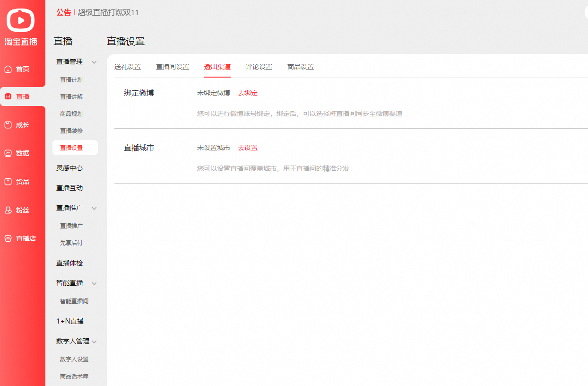
Task: Open 先享后付 in the side menu
Action: click(x=71, y=243)
